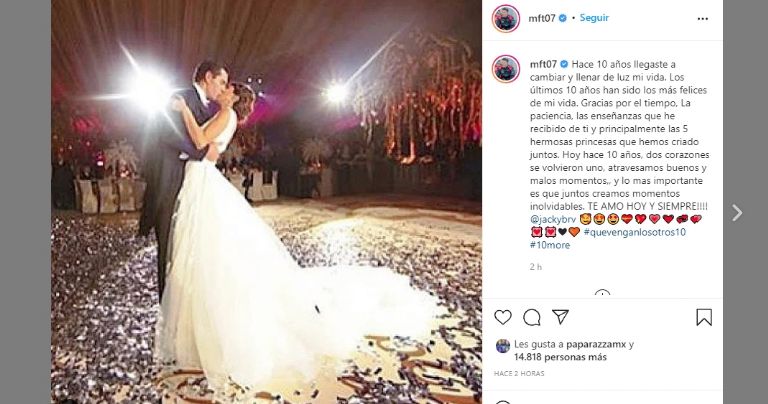Click the small liker avatar next to Les gusta
The height and width of the screenshot is (404, 768).
click(x=503, y=346)
